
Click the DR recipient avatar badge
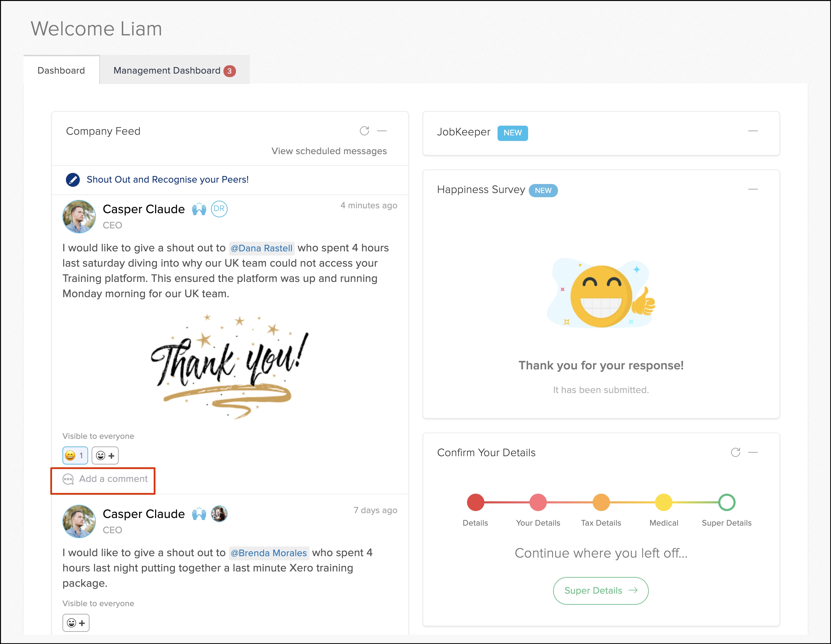(x=219, y=209)
